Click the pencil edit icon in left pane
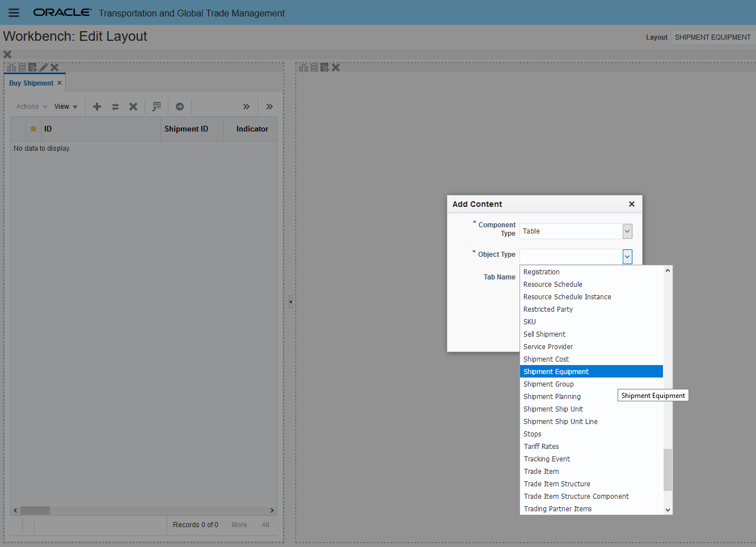The image size is (756, 547). tap(44, 67)
